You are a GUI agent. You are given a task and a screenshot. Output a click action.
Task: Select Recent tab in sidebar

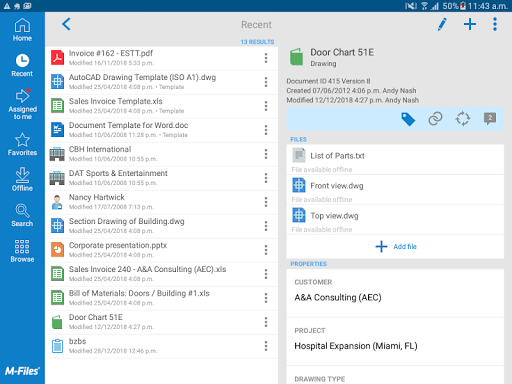(22, 65)
